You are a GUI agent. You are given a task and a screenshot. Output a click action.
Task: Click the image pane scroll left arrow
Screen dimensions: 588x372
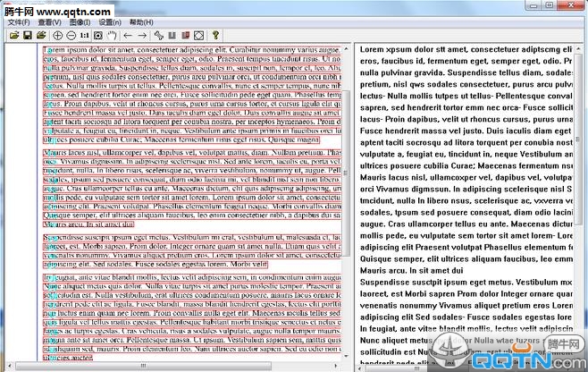click(x=9, y=365)
